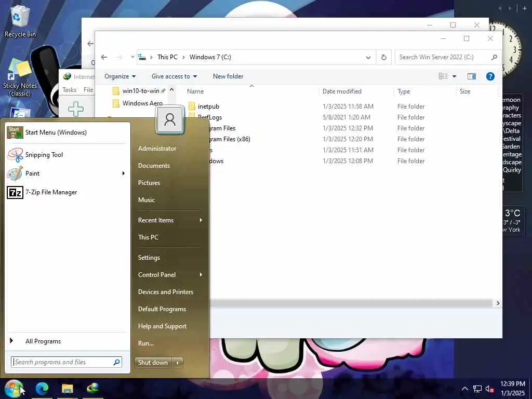
Task: Open change view options dropdown
Action: coord(454,76)
